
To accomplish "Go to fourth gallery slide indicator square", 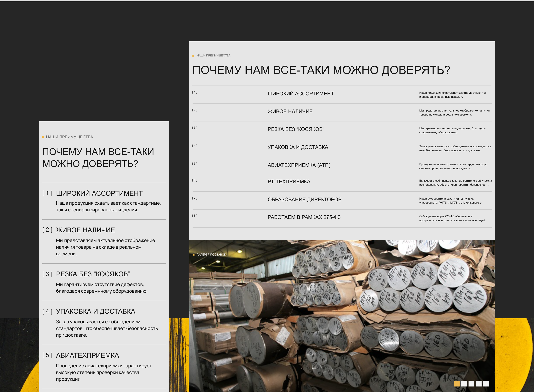I will click(x=479, y=383).
